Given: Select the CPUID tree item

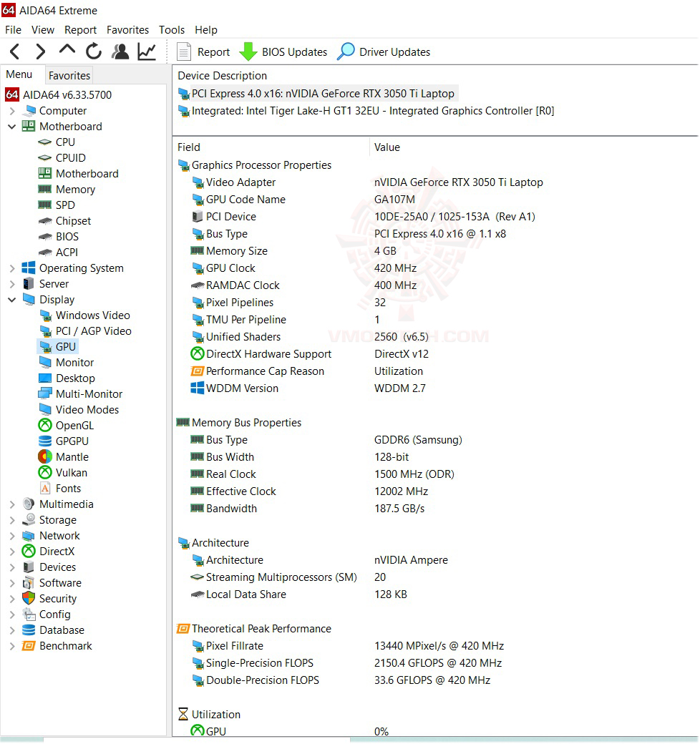Looking at the screenshot, I should (71, 158).
